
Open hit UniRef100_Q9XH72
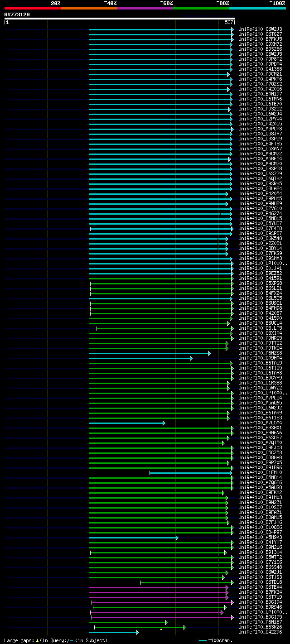coord(260,44)
